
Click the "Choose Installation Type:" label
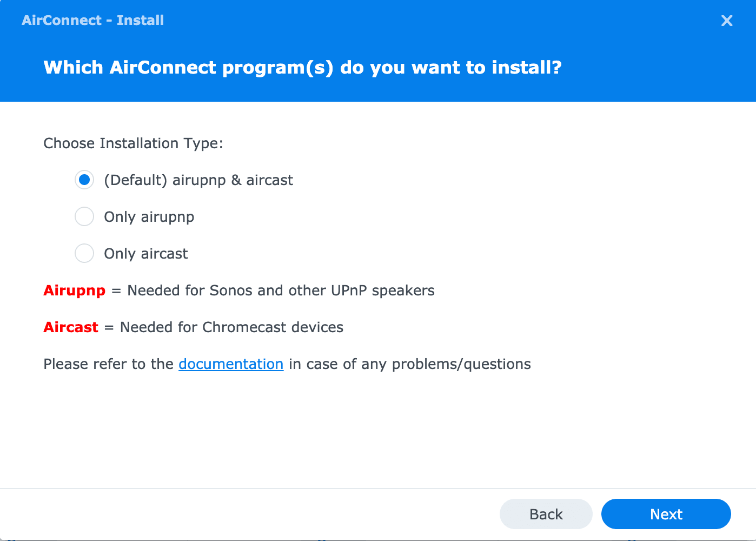click(133, 143)
